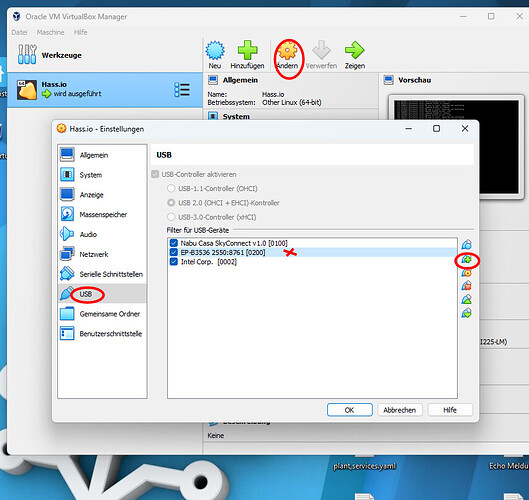Open the Datei menu
The height and width of the screenshot is (500, 529).
pos(19,32)
